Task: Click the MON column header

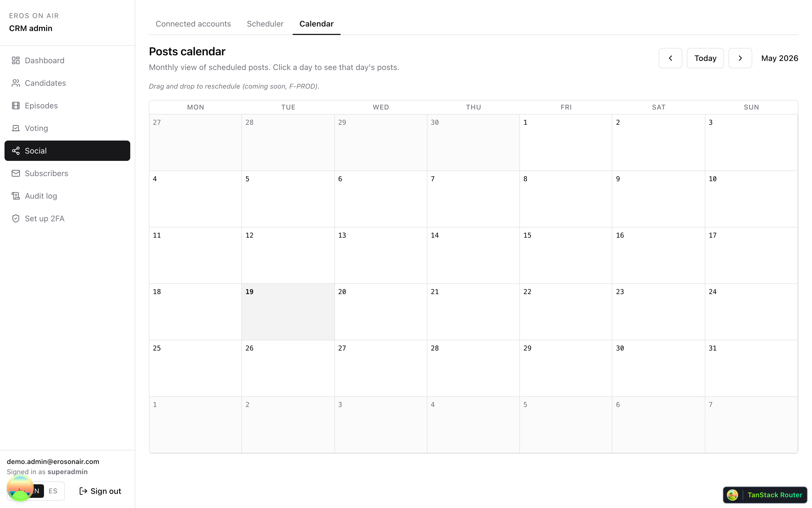Action: [196, 107]
